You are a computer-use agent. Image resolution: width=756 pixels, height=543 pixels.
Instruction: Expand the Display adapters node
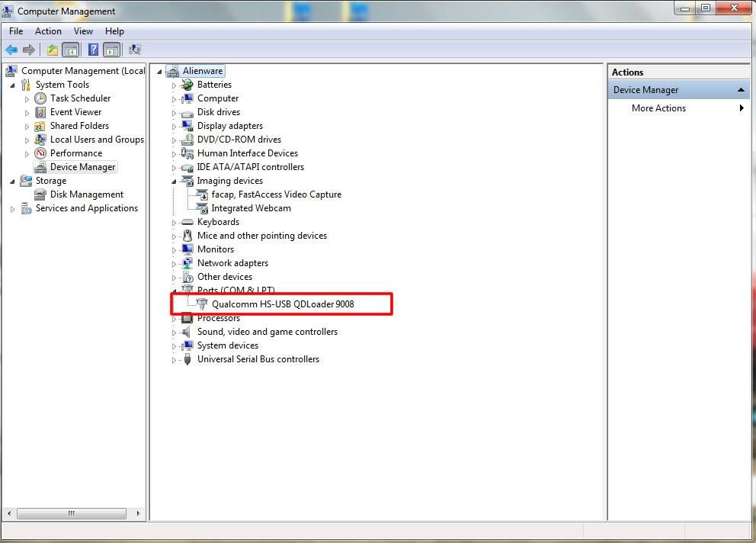point(174,127)
